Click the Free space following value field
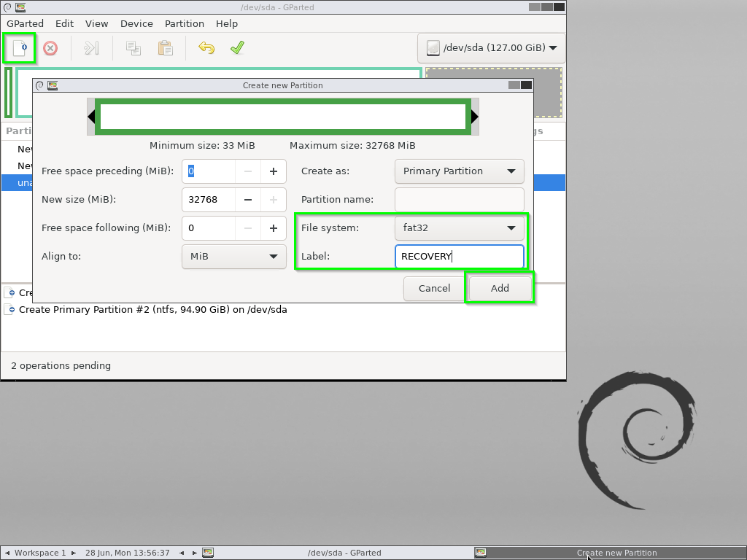The width and height of the screenshot is (747, 560). tap(209, 227)
